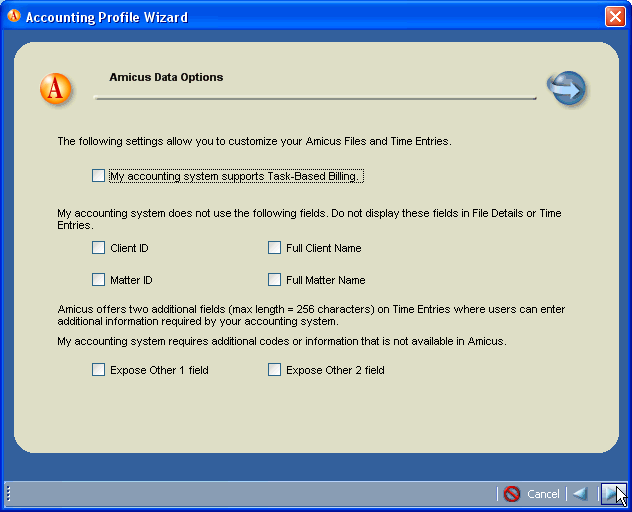
Task: Select the Full Matter Name checkbox
Action: (274, 280)
